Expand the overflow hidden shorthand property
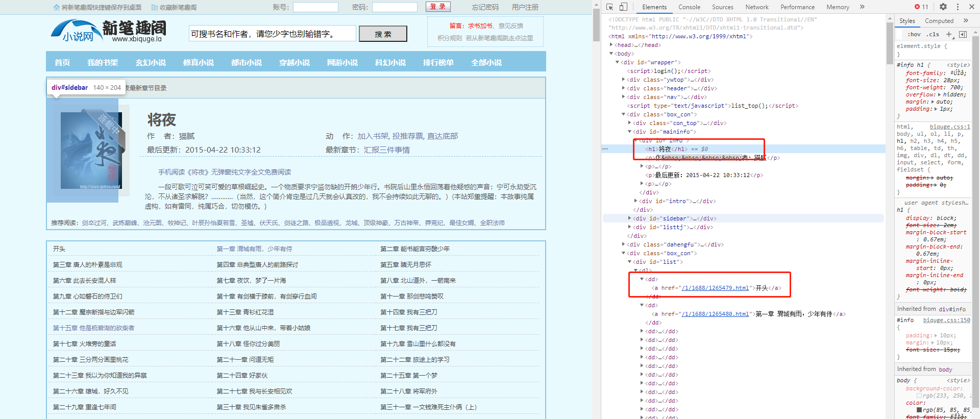Image resolution: width=980 pixels, height=419 pixels. tap(939, 95)
